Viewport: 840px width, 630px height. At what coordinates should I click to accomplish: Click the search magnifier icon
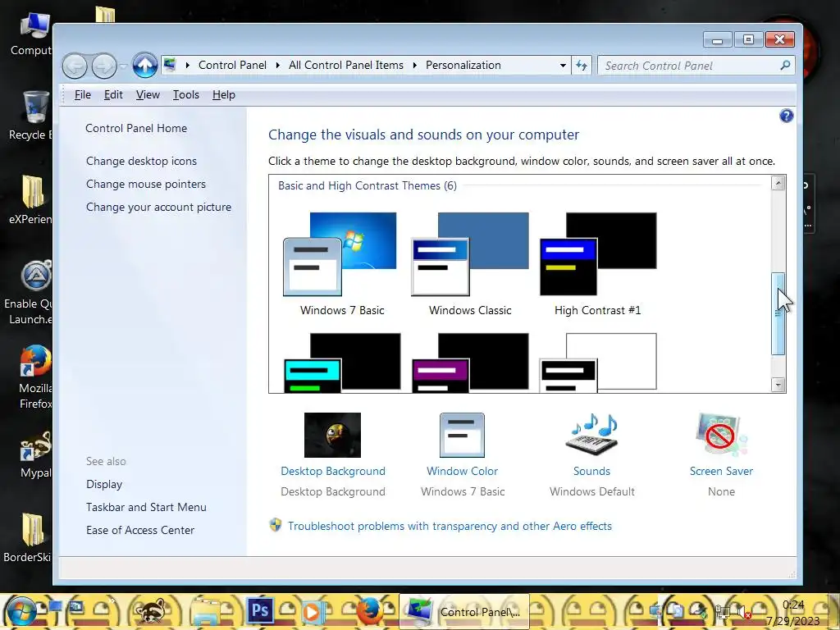(785, 66)
